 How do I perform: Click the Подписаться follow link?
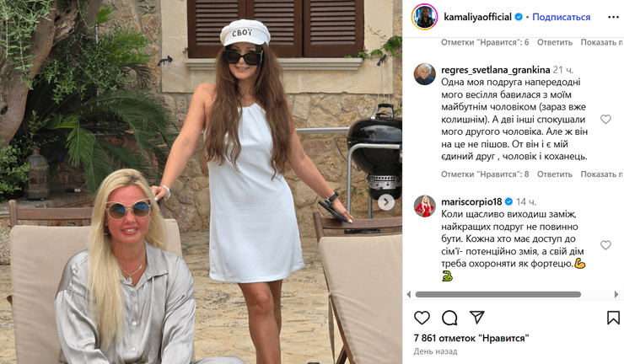click(x=561, y=17)
